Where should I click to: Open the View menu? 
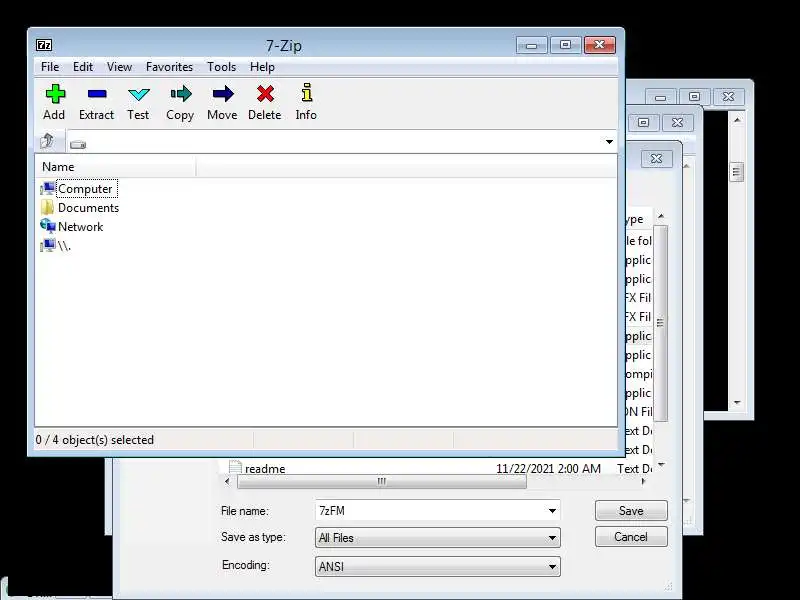pos(119,67)
